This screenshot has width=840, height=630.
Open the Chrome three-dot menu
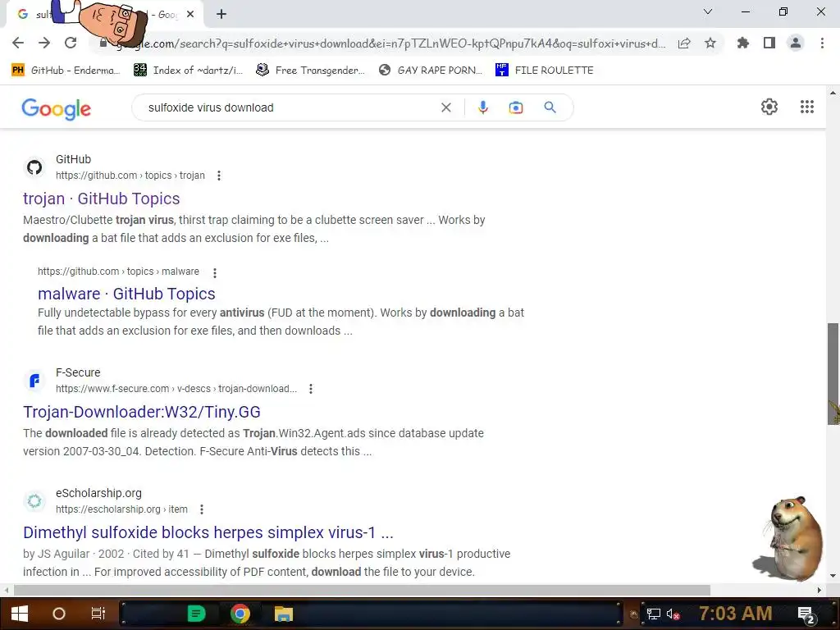822,43
